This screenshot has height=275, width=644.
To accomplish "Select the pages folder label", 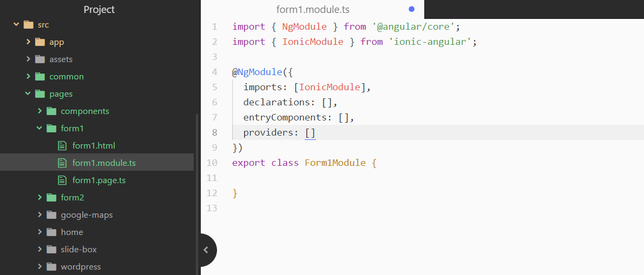I will pyautogui.click(x=61, y=94).
